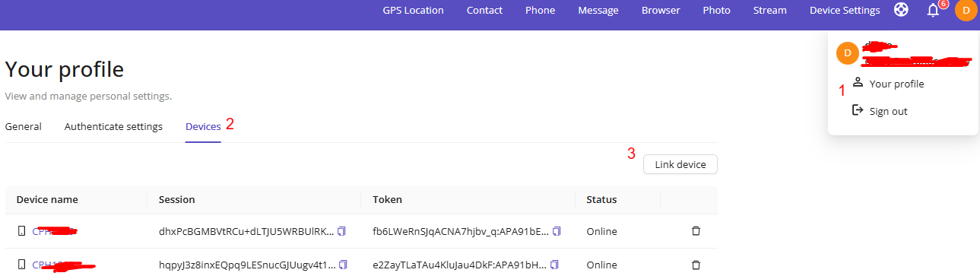Go to the Stream page
The height and width of the screenshot is (276, 980).
pos(769,11)
